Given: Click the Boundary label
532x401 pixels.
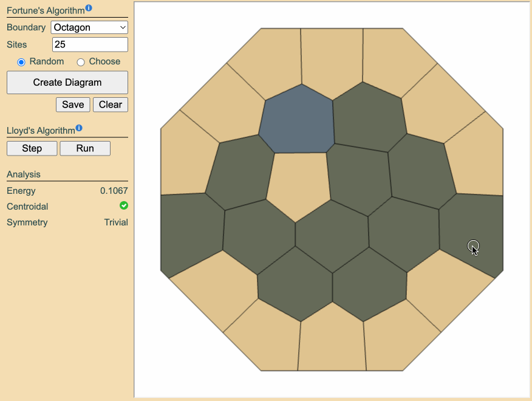Looking at the screenshot, I should coord(26,27).
